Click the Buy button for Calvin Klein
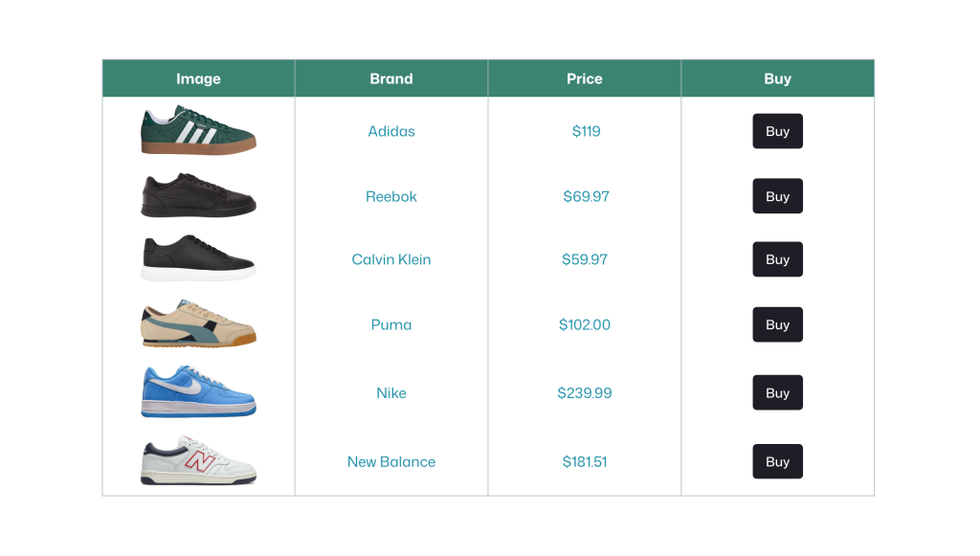 [777, 259]
